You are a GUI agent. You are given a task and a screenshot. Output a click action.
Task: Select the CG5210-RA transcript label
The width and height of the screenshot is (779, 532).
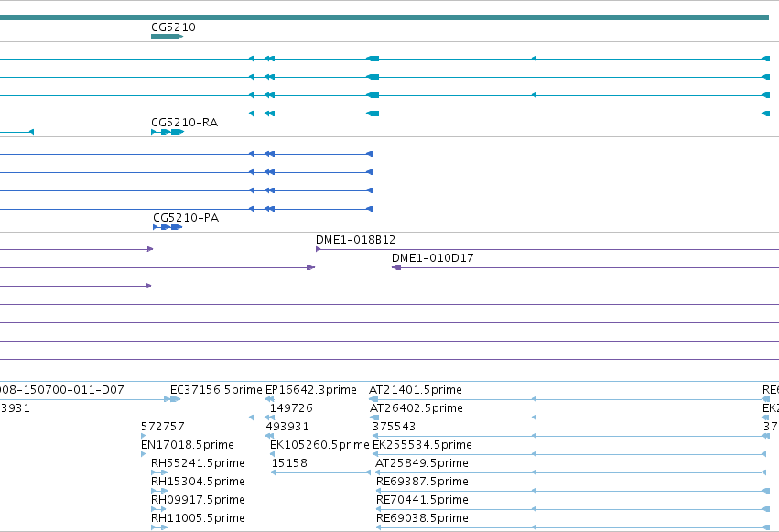pyautogui.click(x=184, y=122)
